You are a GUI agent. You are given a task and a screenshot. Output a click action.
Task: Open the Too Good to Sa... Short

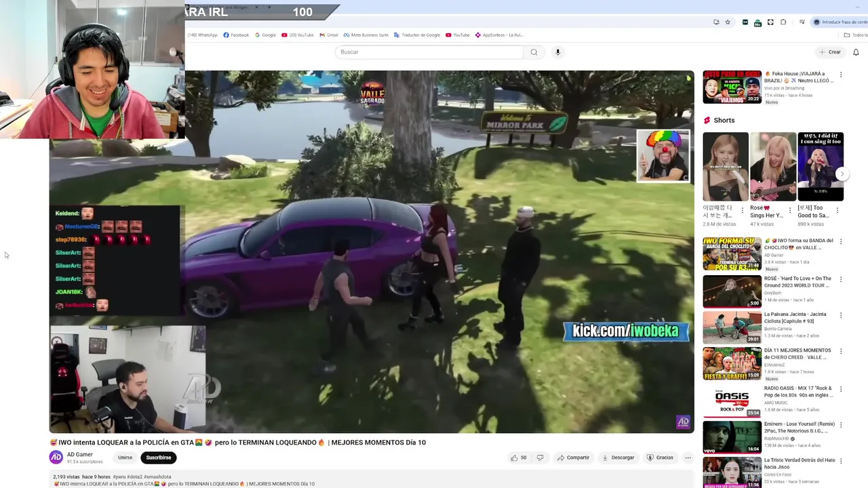click(821, 167)
